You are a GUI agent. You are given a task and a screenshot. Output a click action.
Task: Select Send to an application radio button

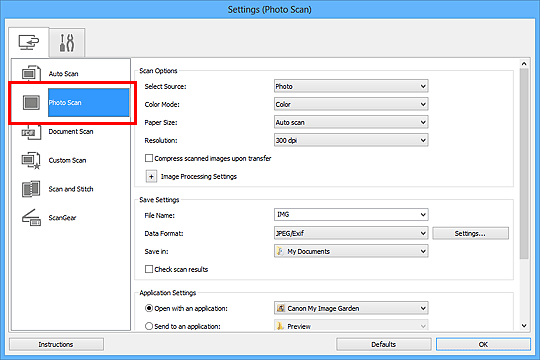coord(149,326)
